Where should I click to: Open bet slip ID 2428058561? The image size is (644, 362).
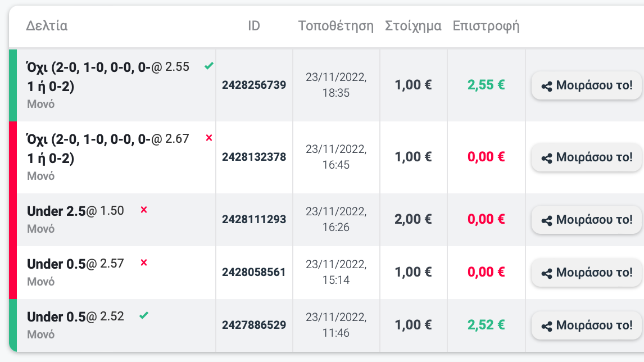[x=254, y=272]
